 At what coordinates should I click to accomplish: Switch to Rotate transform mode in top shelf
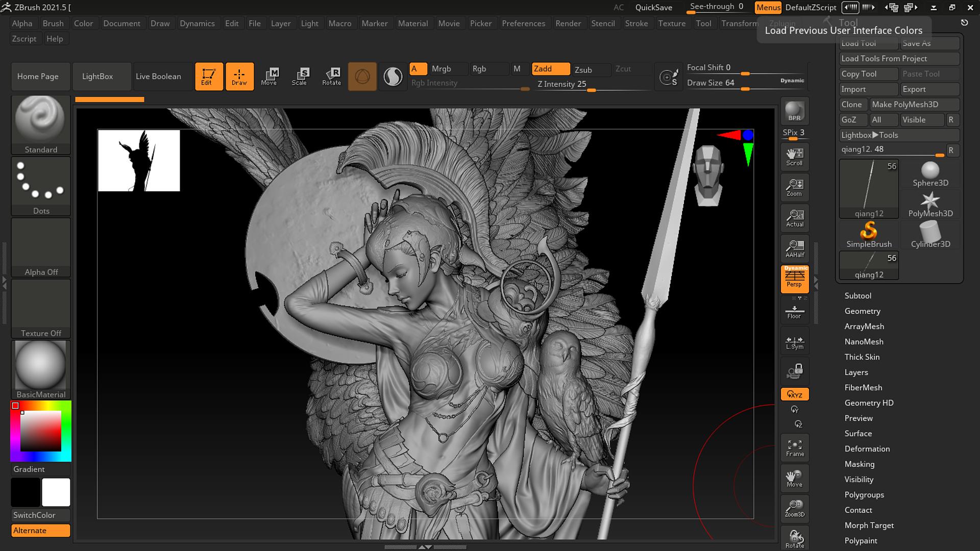[x=331, y=77]
